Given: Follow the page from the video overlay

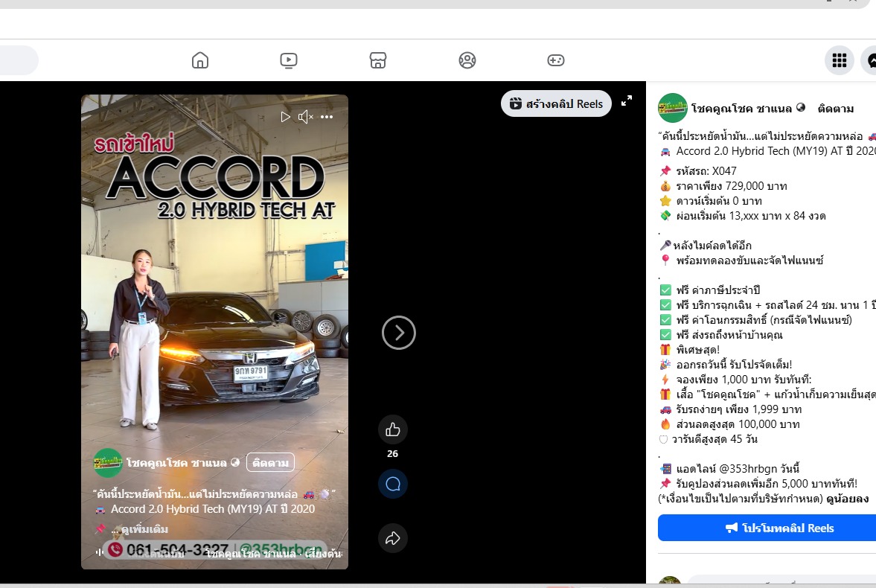Looking at the screenshot, I should pyautogui.click(x=270, y=463).
